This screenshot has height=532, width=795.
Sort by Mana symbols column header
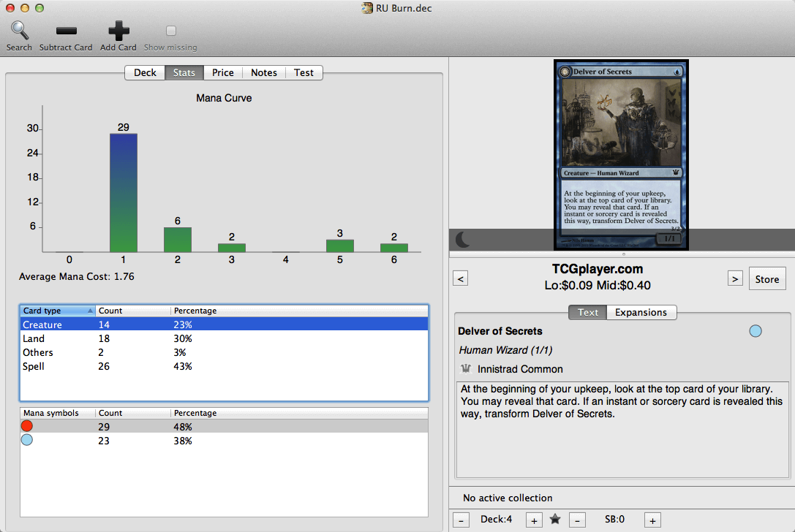click(57, 413)
